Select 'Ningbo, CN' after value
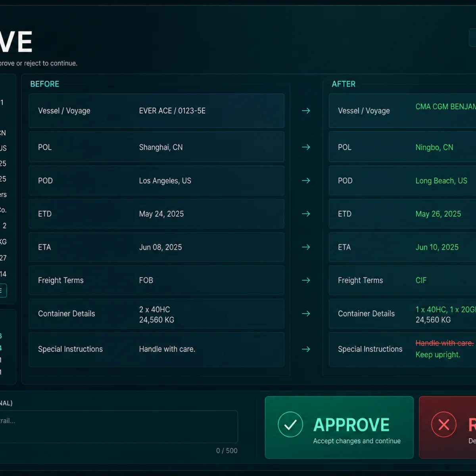 434,147
